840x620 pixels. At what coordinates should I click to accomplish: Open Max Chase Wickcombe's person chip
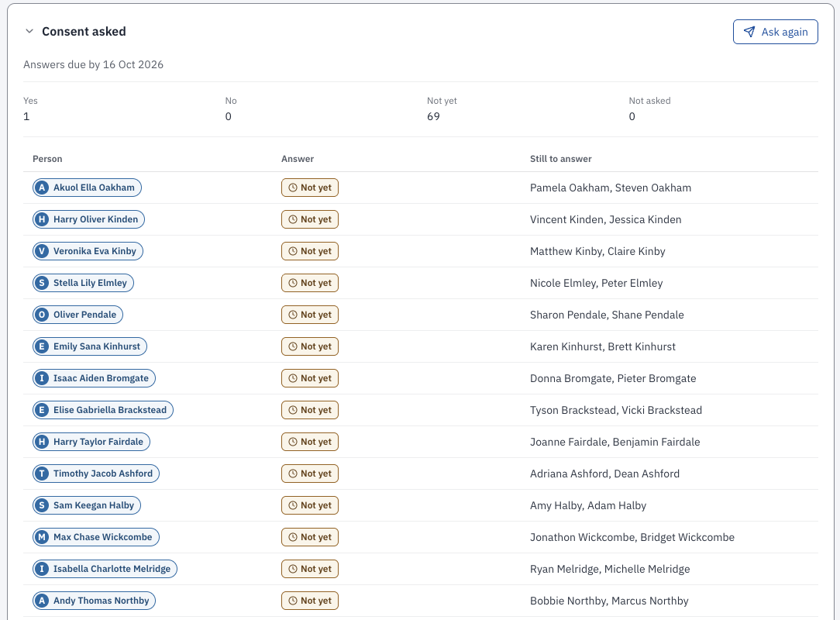(x=96, y=537)
